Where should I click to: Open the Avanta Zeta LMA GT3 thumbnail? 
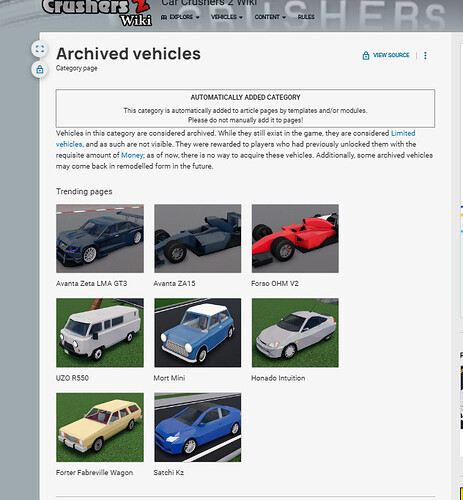(100, 239)
